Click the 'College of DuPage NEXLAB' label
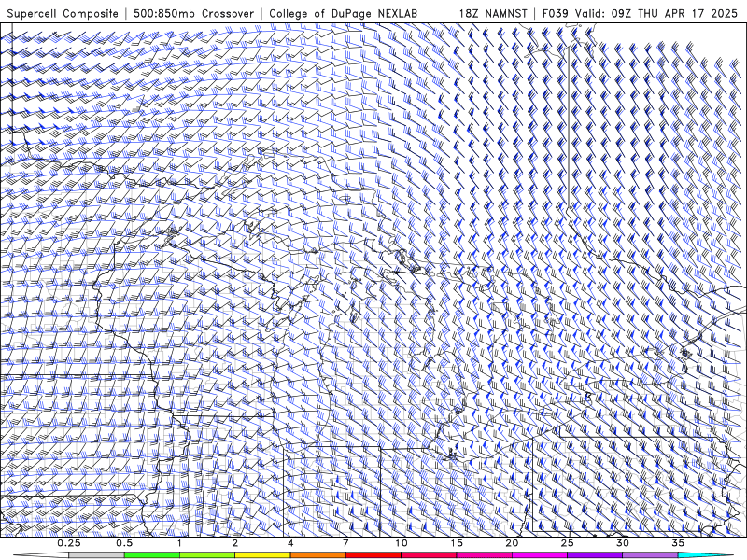This screenshot has height=560, width=747. pos(343,13)
